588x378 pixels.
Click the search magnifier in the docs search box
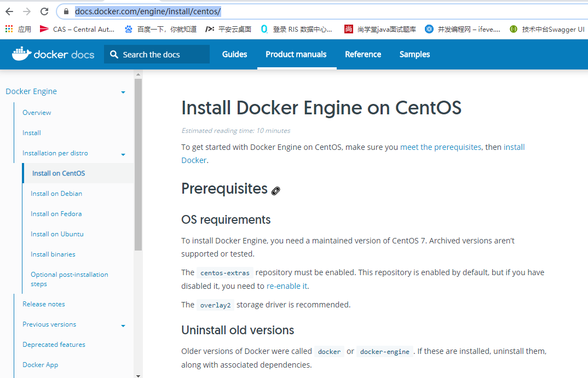(x=113, y=54)
